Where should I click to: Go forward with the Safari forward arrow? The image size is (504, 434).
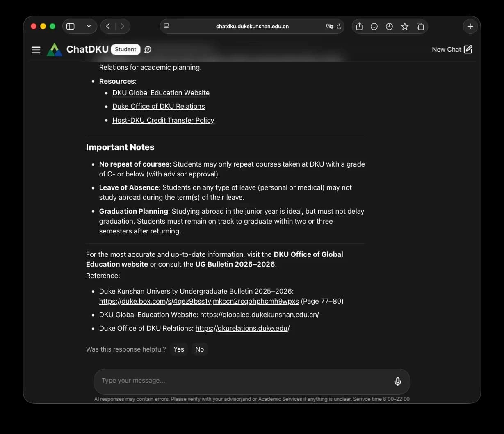point(122,26)
